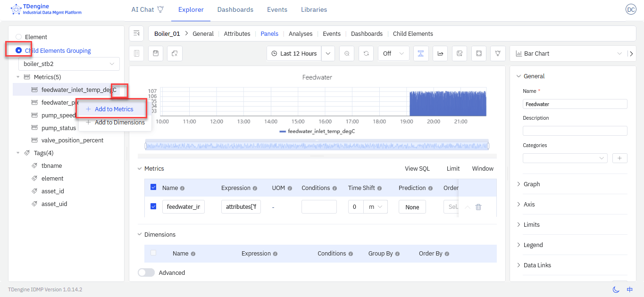Click the Window button in Metrics
Image resolution: width=644 pixels, height=297 pixels.
[x=483, y=169]
